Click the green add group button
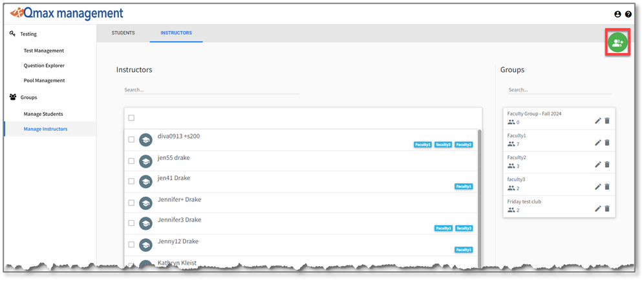This screenshot has height=281, width=644. [x=617, y=43]
